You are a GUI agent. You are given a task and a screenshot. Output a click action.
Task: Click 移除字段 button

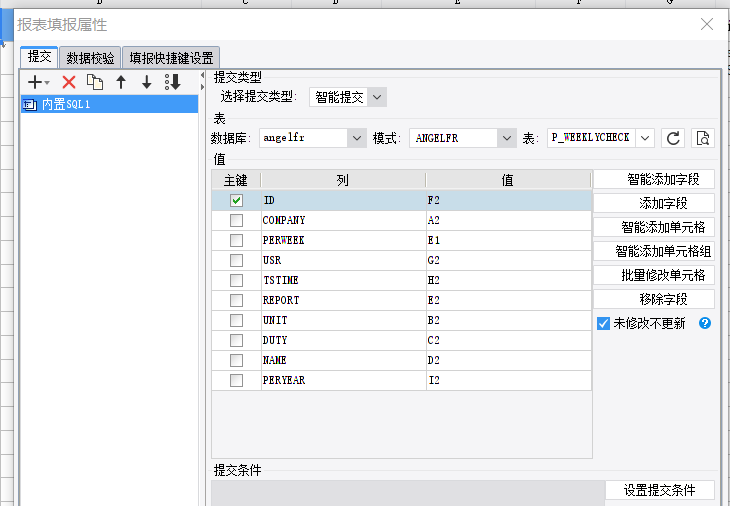tap(654, 299)
